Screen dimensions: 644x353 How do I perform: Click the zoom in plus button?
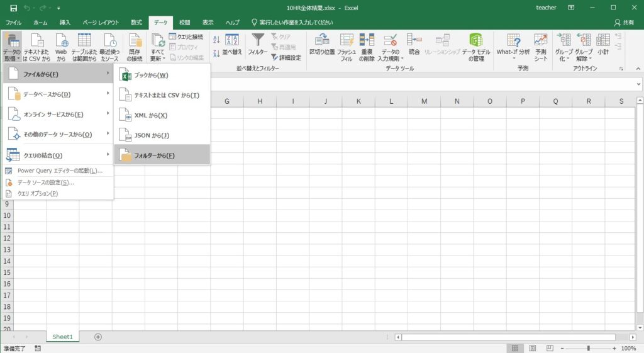tap(614, 348)
